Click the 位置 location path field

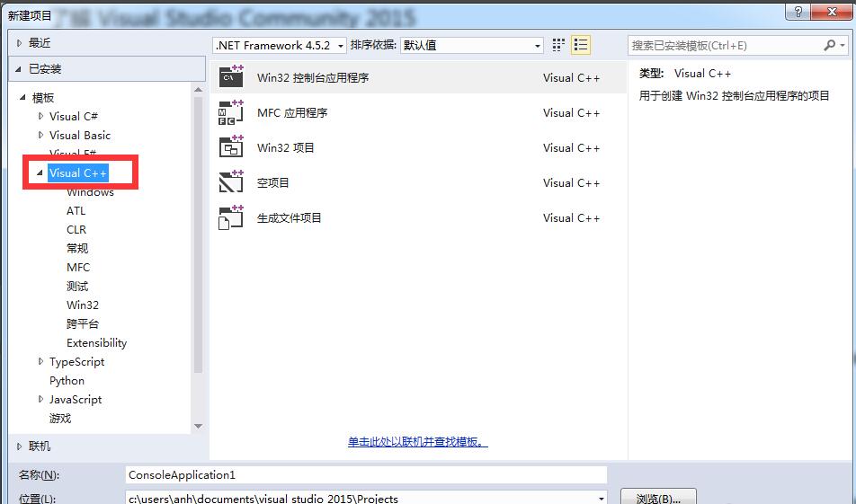point(361,498)
